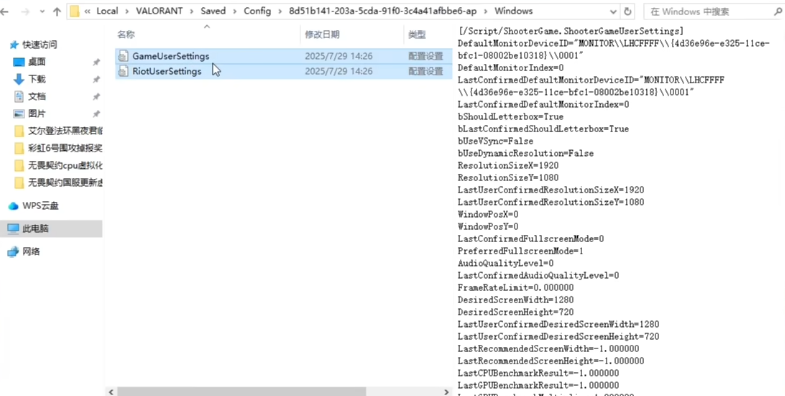Screen dimensions: 785x396
Task: Click the horizontal scrollbar thumb
Action: coord(242,391)
